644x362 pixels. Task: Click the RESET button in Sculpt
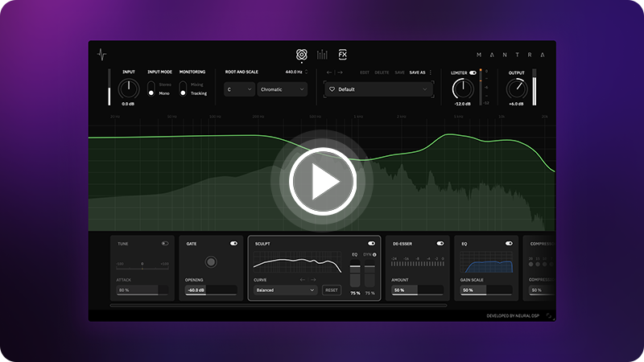point(332,290)
